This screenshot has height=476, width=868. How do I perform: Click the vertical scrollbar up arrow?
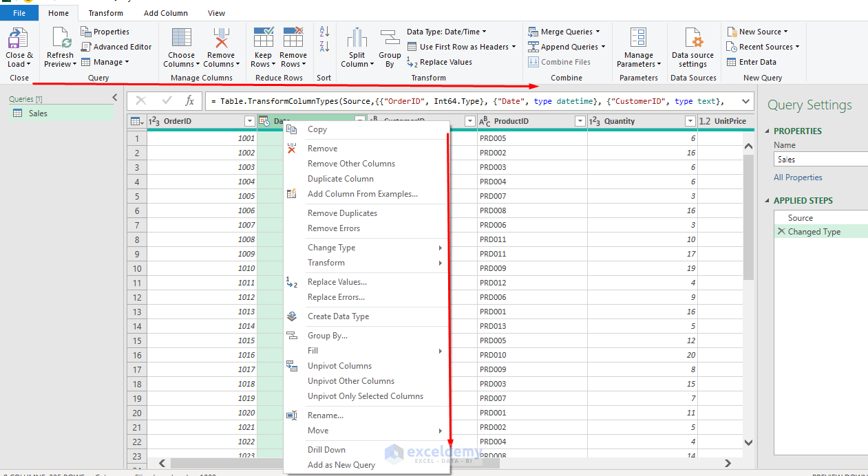pyautogui.click(x=748, y=146)
